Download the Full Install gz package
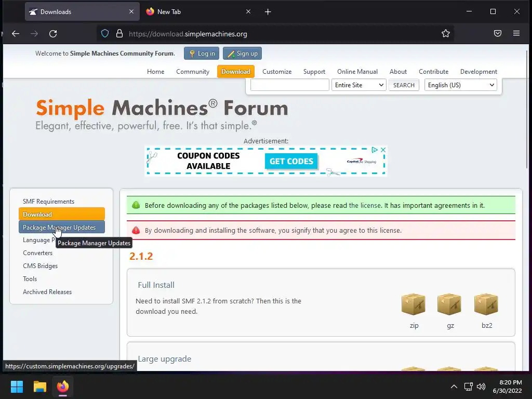Image resolution: width=532 pixels, height=399 pixels. click(x=450, y=304)
